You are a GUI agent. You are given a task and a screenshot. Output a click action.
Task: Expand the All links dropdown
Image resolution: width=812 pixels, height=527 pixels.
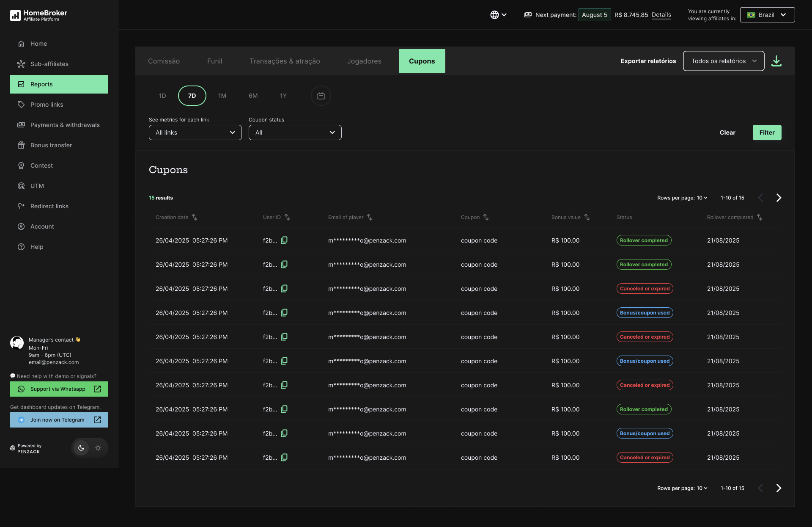(195, 132)
